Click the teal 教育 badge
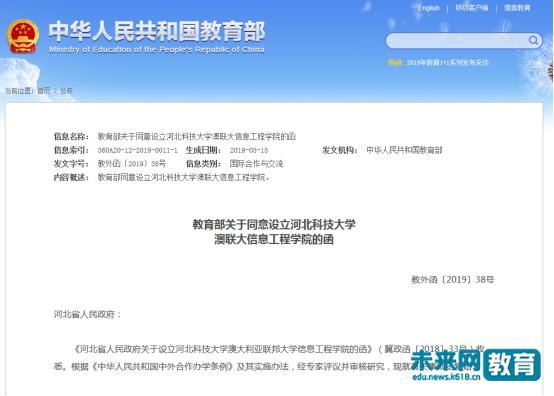 [512, 365]
